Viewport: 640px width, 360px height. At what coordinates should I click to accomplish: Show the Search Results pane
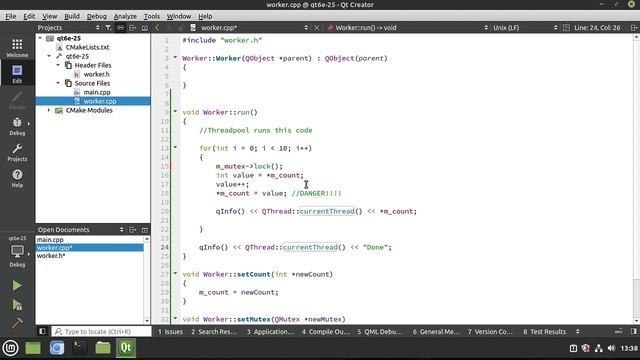(214, 331)
